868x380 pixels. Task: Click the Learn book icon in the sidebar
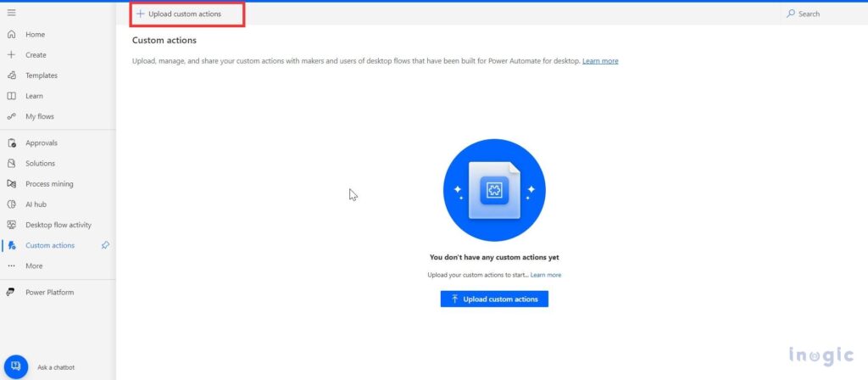tap(11, 96)
